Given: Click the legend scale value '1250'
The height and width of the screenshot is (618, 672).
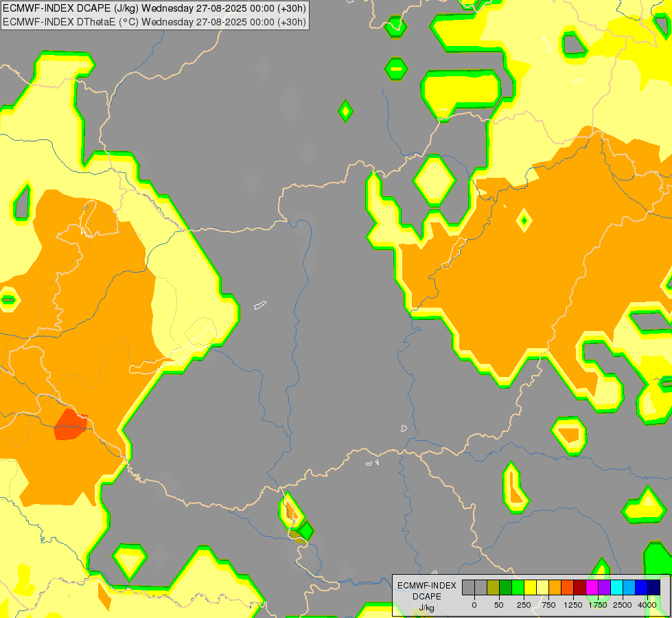Looking at the screenshot, I should [573, 605].
